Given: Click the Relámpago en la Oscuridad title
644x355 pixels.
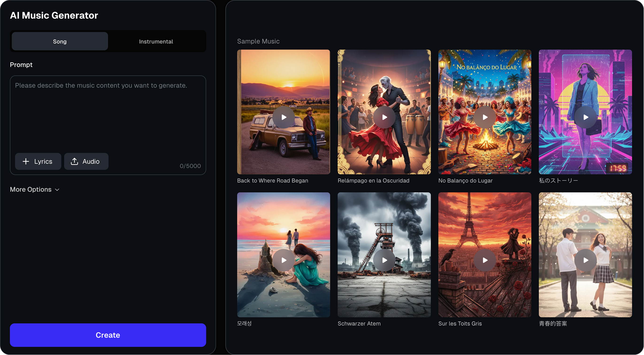Looking at the screenshot, I should [373, 181].
